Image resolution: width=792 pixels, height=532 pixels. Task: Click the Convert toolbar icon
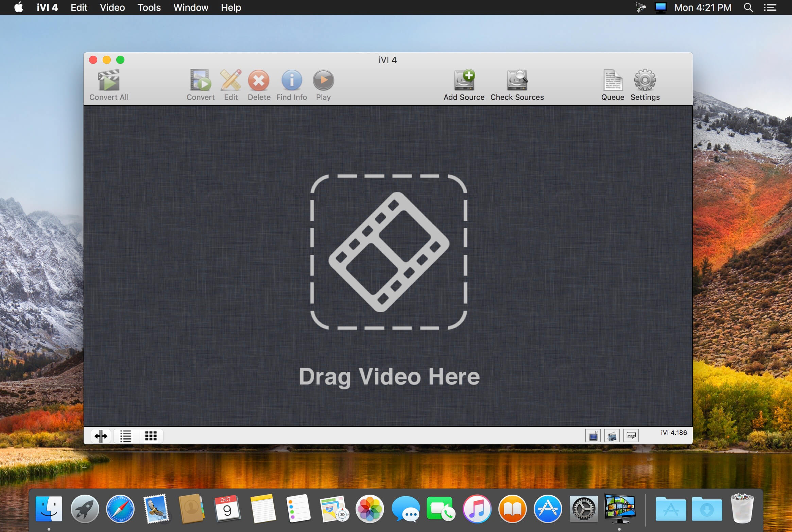pyautogui.click(x=200, y=80)
